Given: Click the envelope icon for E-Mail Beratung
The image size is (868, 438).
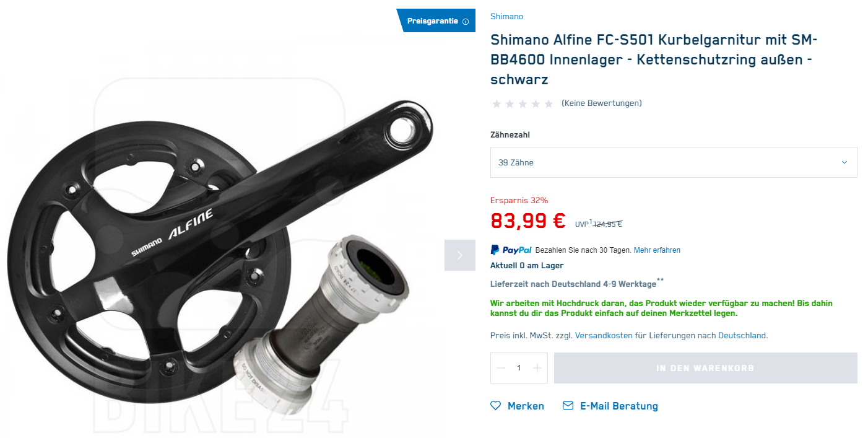Looking at the screenshot, I should pyautogui.click(x=568, y=406).
